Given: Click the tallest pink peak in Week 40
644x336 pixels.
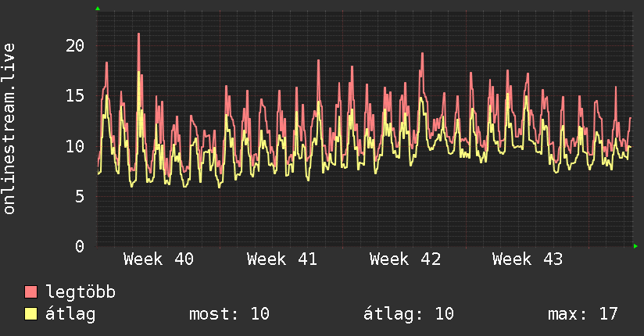Looking at the screenshot, I should 139,34.
